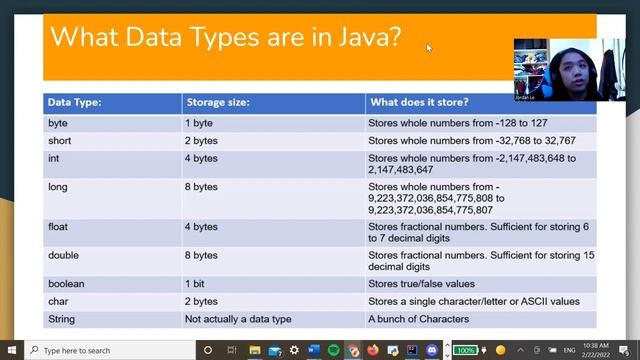Open the notification center icon
The height and width of the screenshot is (360, 640).
[x=624, y=350]
